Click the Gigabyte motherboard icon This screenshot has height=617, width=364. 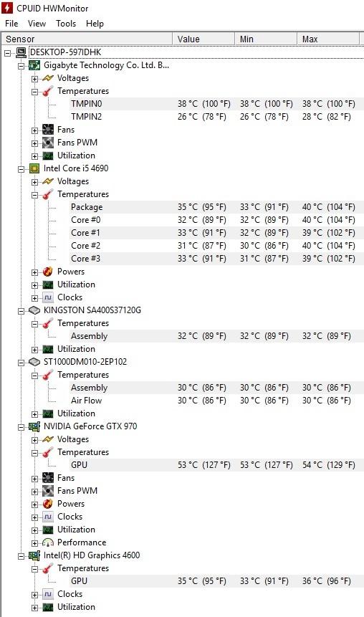34,65
